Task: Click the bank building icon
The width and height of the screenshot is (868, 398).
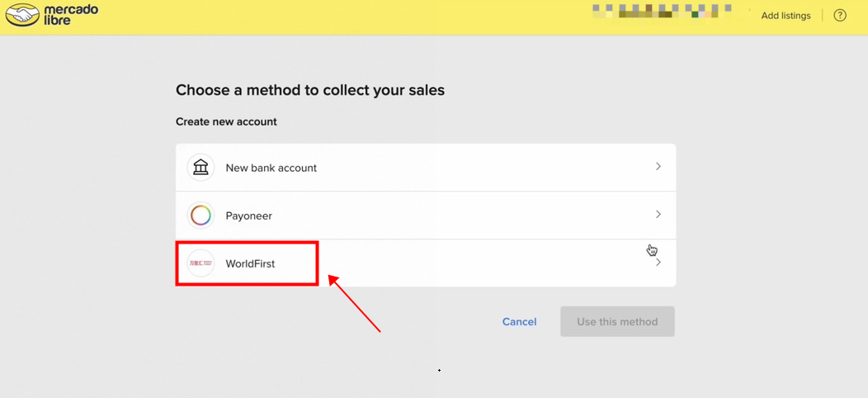Action: click(200, 168)
